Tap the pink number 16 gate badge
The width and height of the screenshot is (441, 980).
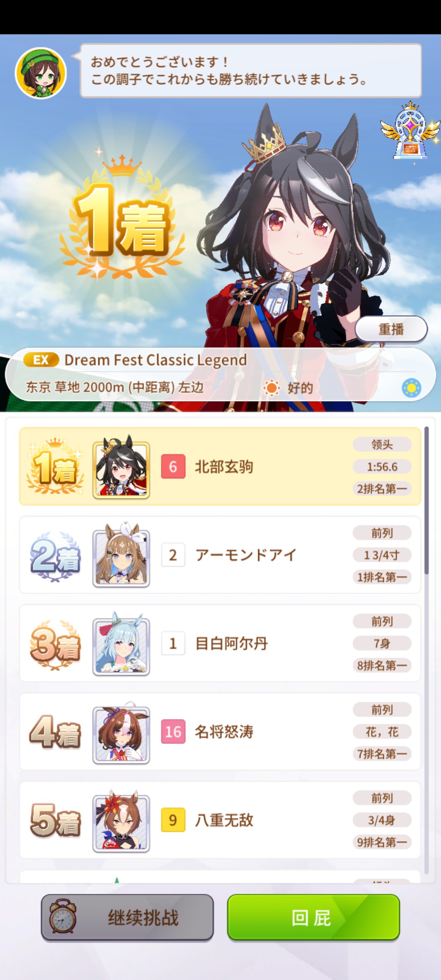click(x=173, y=731)
